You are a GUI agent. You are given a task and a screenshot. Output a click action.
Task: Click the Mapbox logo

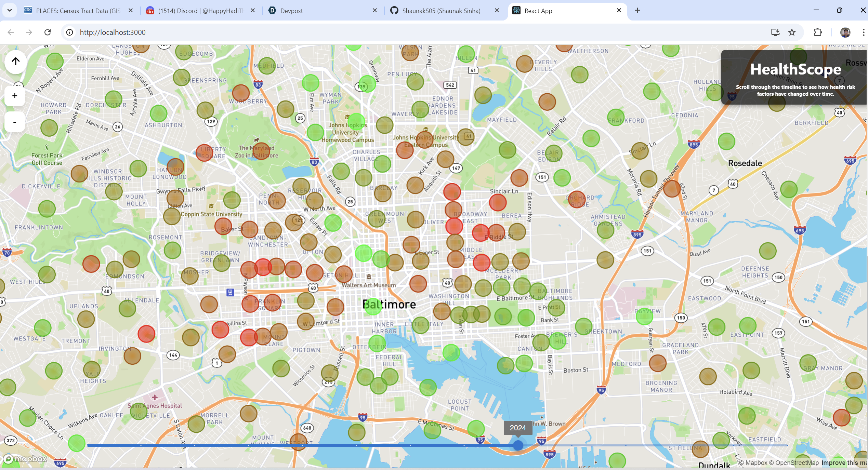[x=25, y=459]
